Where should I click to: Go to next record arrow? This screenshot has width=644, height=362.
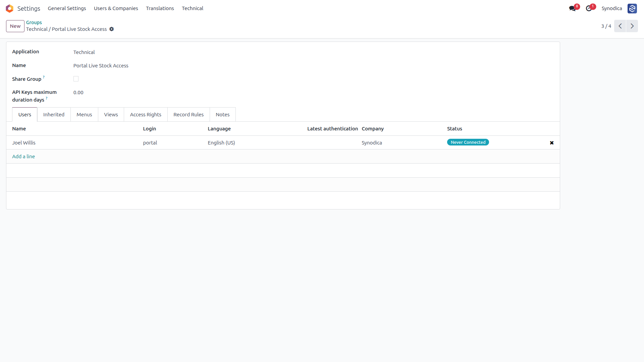(632, 26)
